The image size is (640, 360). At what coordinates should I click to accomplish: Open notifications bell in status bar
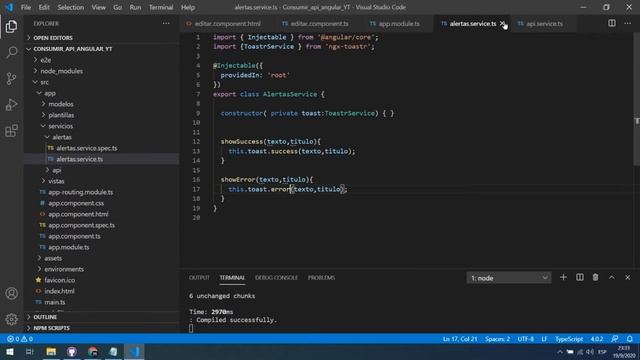pyautogui.click(x=630, y=339)
